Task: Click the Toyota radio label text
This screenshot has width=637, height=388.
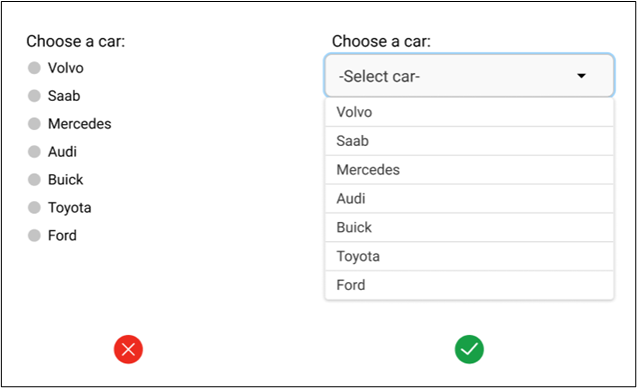Action: tap(69, 208)
